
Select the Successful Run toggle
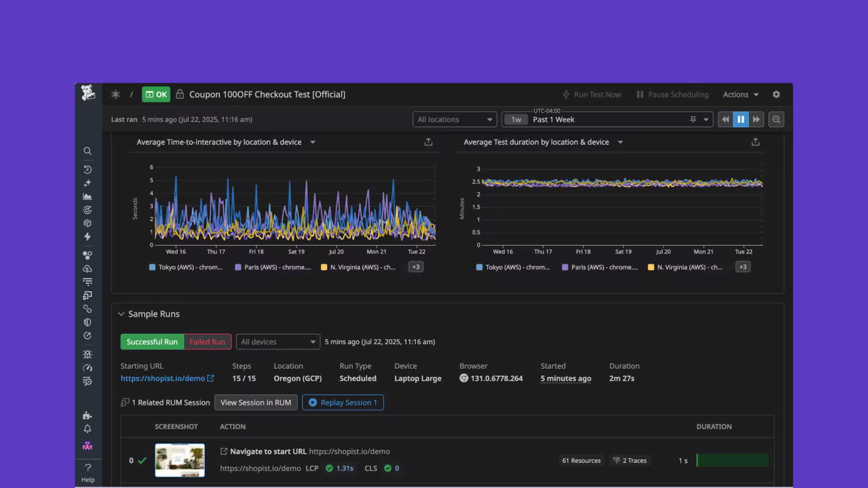[x=152, y=342]
